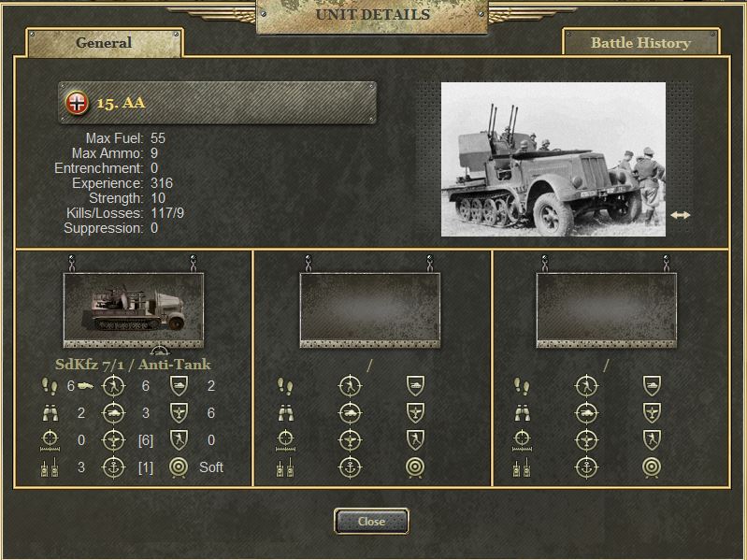Click the Entrenchment value 0
The width and height of the screenshot is (747, 560).
(154, 168)
